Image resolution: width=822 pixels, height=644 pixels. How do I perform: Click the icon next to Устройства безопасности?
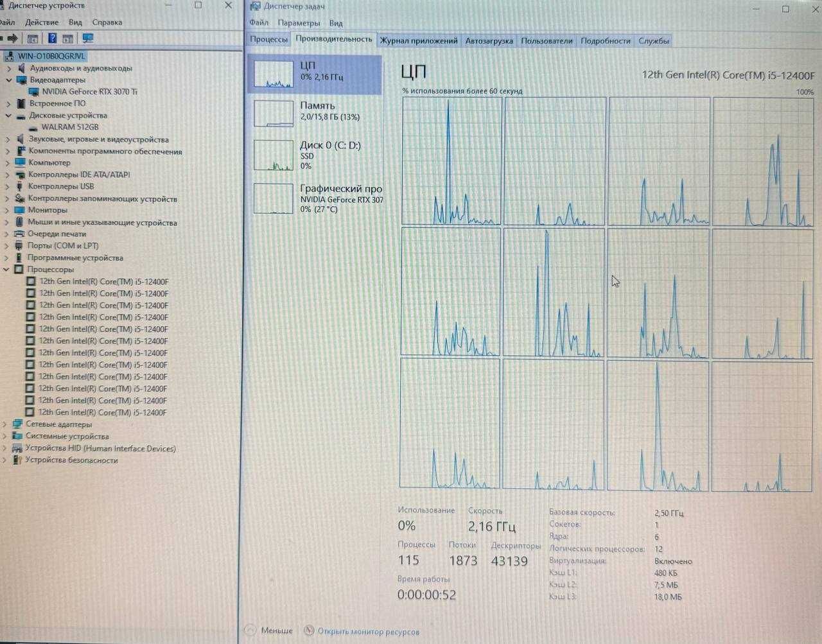[x=17, y=460]
